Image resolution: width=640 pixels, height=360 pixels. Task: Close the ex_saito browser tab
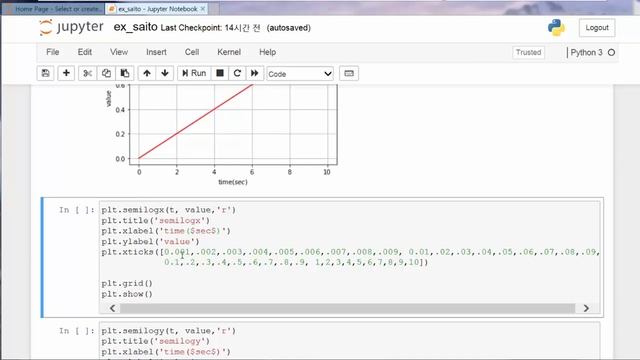[x=203, y=9]
